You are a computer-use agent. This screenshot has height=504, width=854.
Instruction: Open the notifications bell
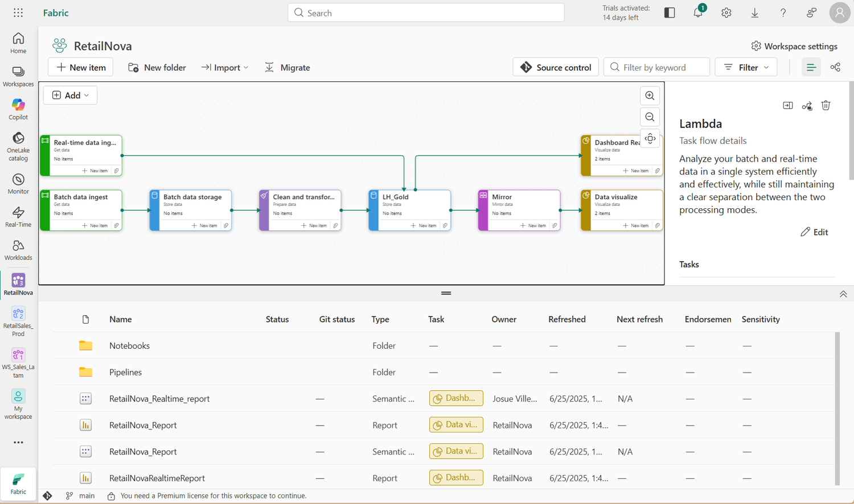coord(698,13)
